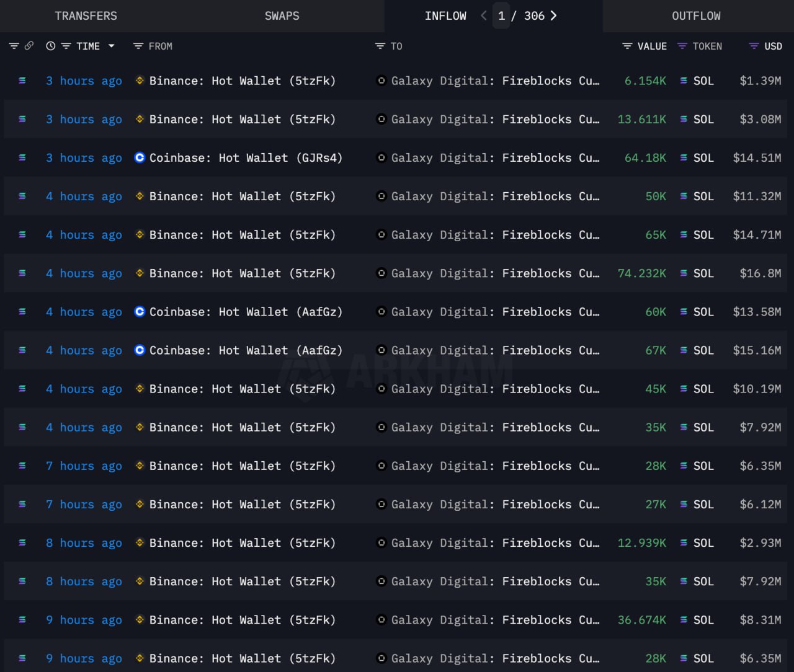
Task: Open the TRANSFERS tab
Action: tap(86, 16)
